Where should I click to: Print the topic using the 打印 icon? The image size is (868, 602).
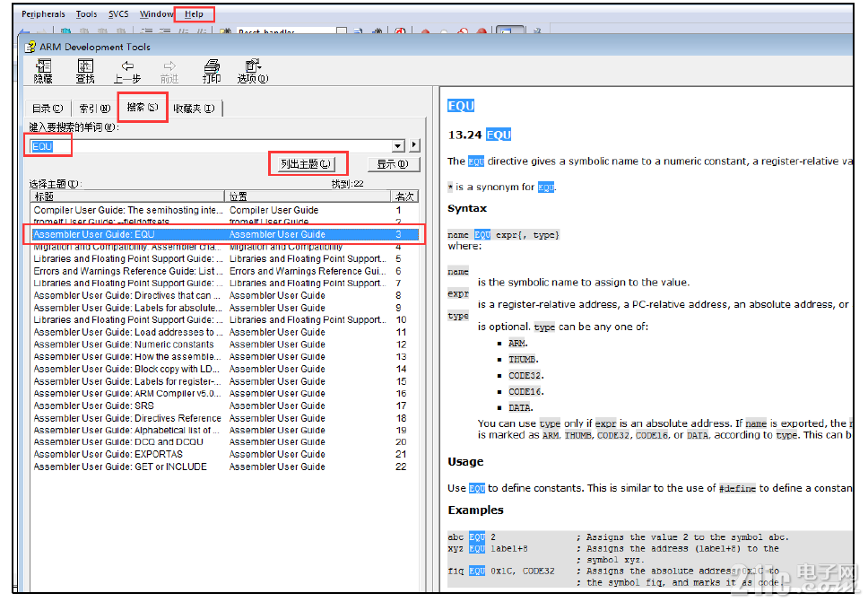(x=212, y=71)
